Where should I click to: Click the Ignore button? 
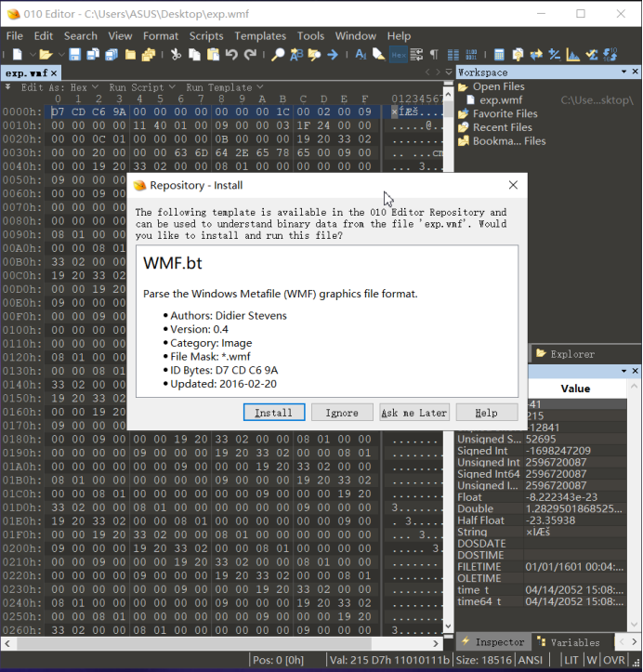click(342, 413)
